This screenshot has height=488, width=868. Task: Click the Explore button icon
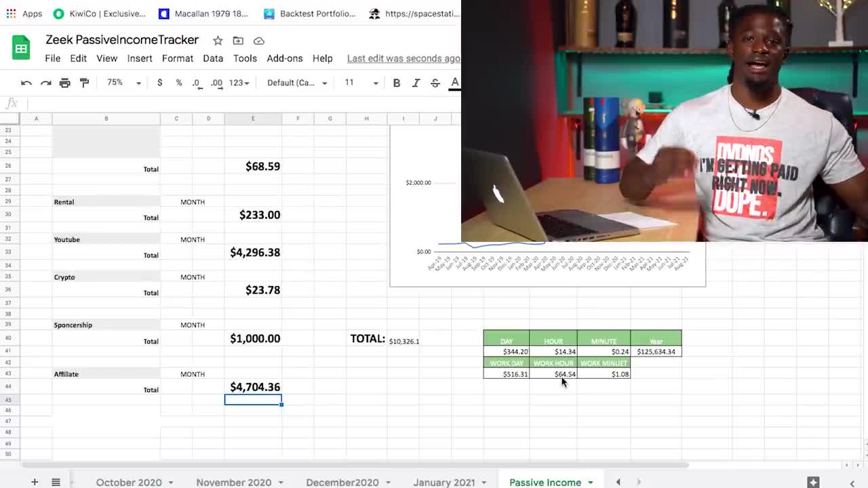click(813, 482)
